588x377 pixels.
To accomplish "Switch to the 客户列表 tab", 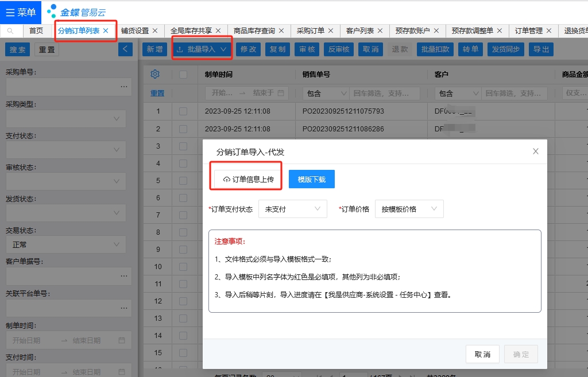I will 360,31.
